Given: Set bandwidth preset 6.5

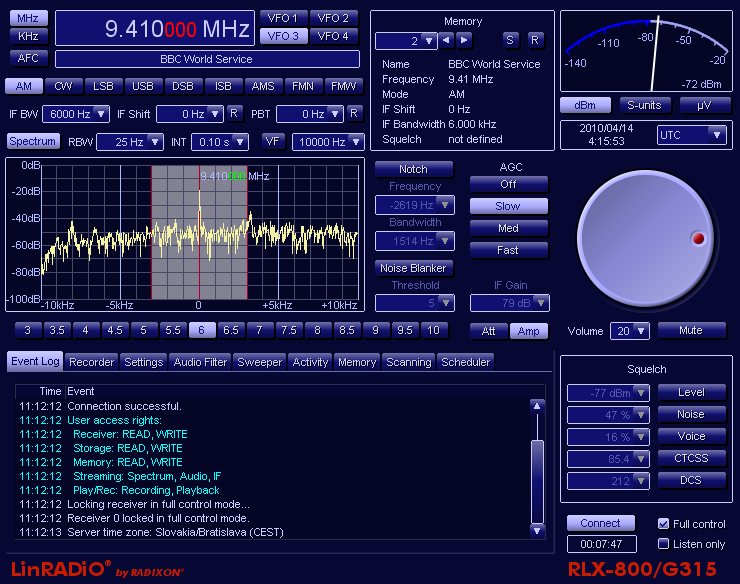Looking at the screenshot, I should tap(231, 330).
